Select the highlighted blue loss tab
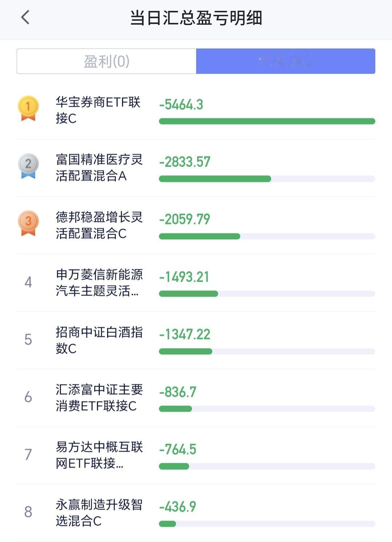This screenshot has width=392, height=542. coord(286,61)
